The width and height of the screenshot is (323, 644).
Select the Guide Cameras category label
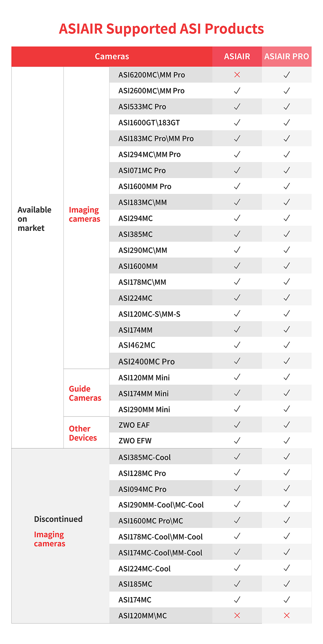click(x=85, y=393)
